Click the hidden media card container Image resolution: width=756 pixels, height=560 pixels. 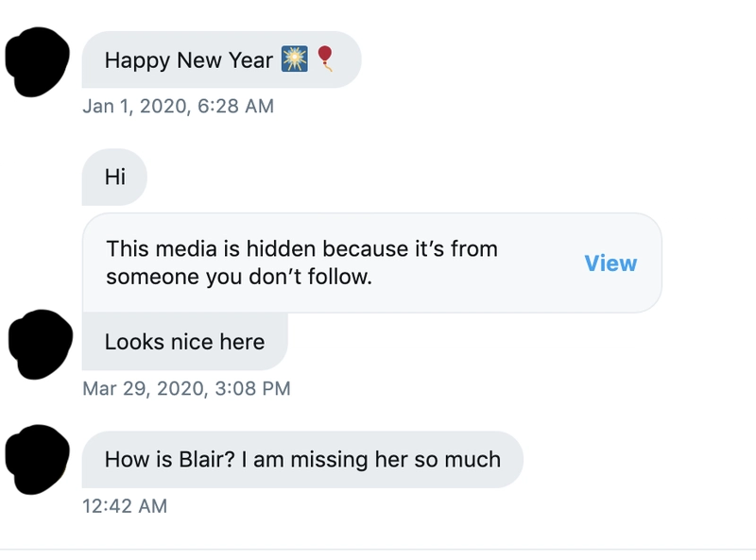click(x=371, y=263)
